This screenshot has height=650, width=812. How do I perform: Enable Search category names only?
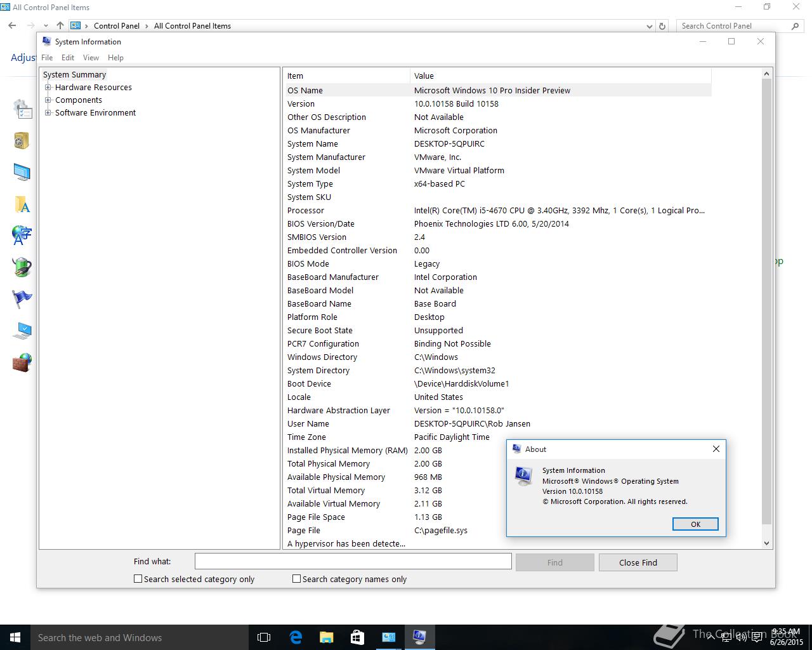(296, 579)
